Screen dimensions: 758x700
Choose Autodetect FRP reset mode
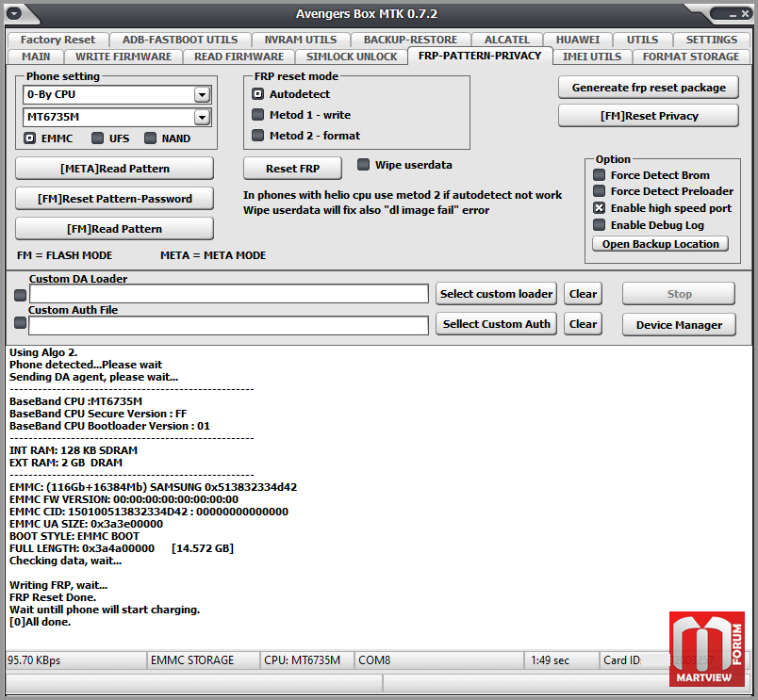(291, 94)
